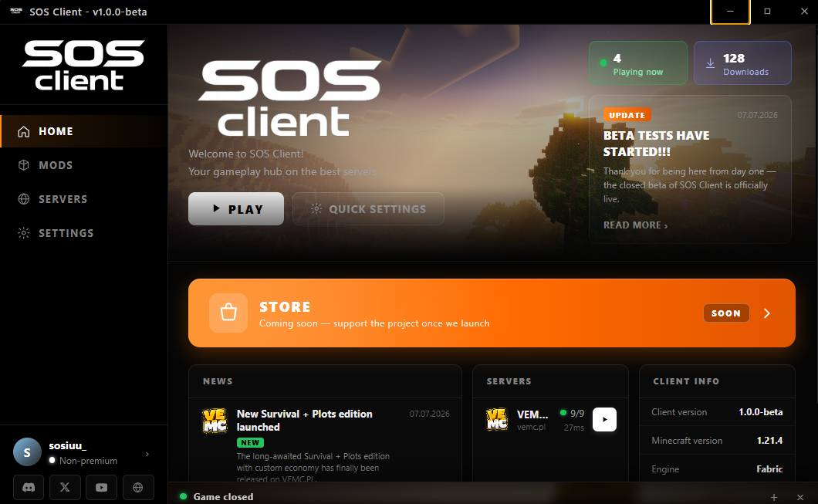The height and width of the screenshot is (504, 818).
Task: Click the sidebar SOS client logo
Action: 83,65
